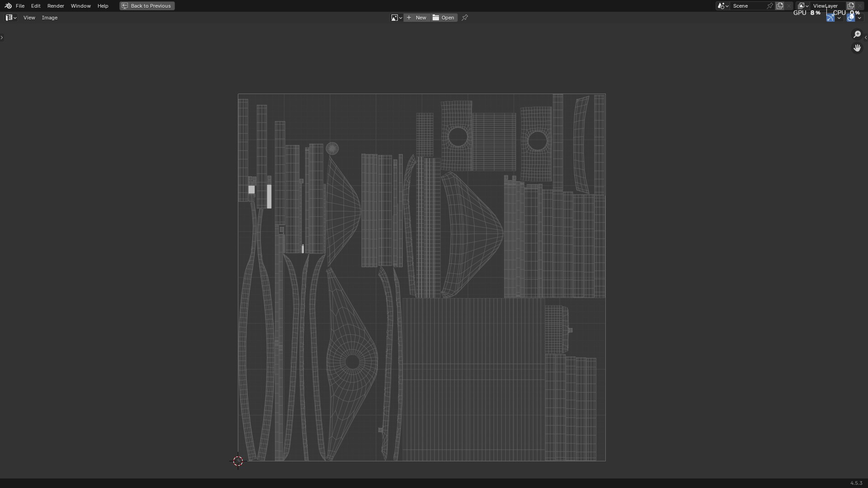Click the Back to Previous button
The height and width of the screenshot is (488, 868).
(x=147, y=6)
